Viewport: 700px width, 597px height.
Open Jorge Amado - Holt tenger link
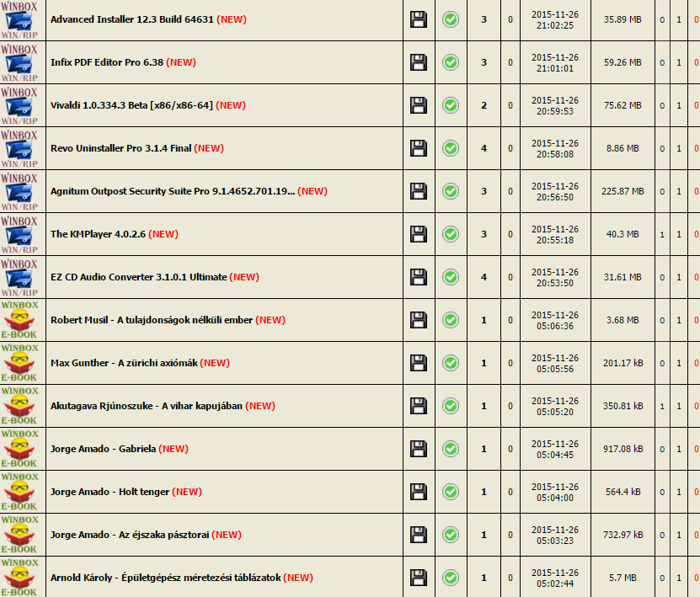pyautogui.click(x=110, y=492)
